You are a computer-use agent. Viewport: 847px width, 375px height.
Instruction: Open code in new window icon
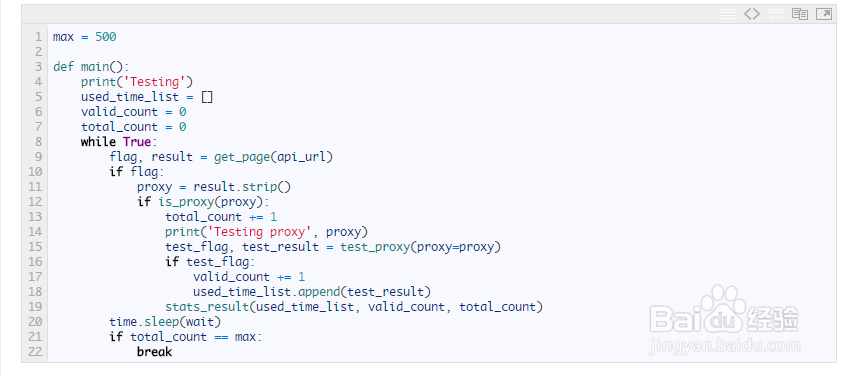[824, 14]
